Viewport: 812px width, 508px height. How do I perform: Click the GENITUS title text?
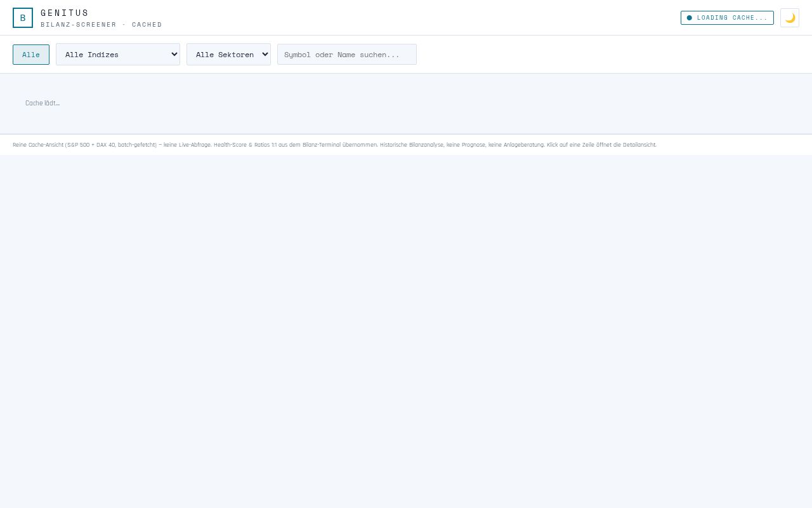[x=65, y=13]
